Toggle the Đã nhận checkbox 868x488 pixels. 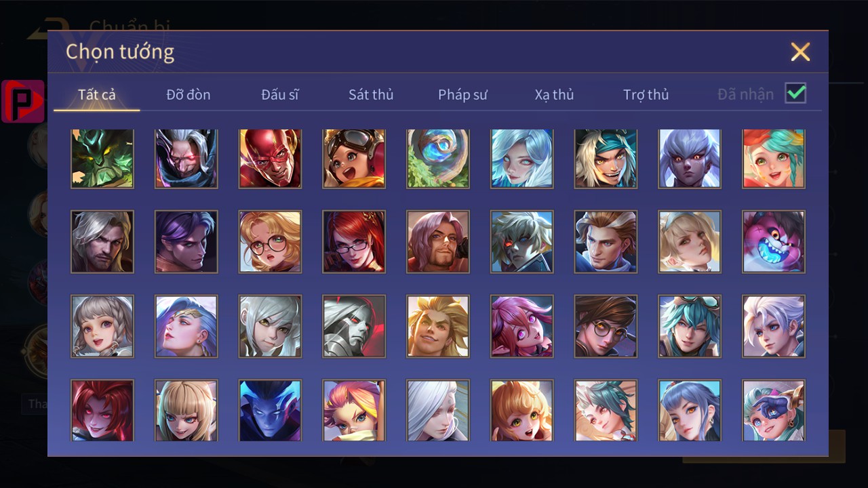[x=795, y=93]
